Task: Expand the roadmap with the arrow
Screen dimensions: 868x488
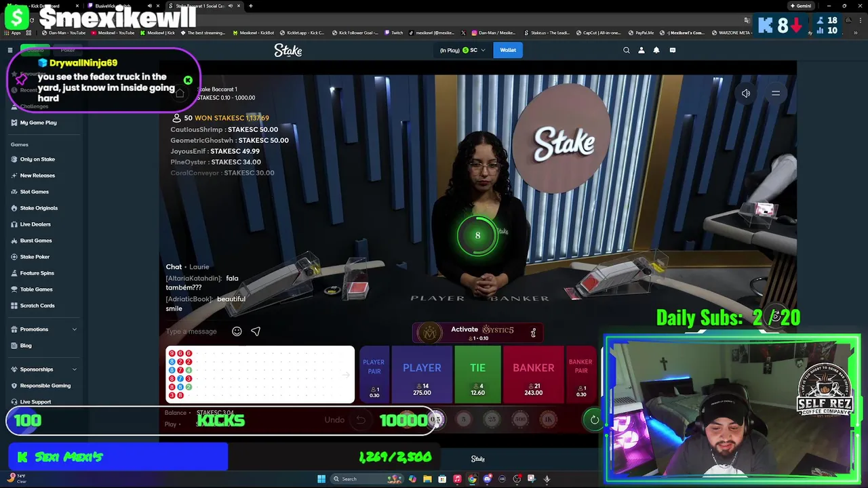Action: pyautogui.click(x=346, y=375)
